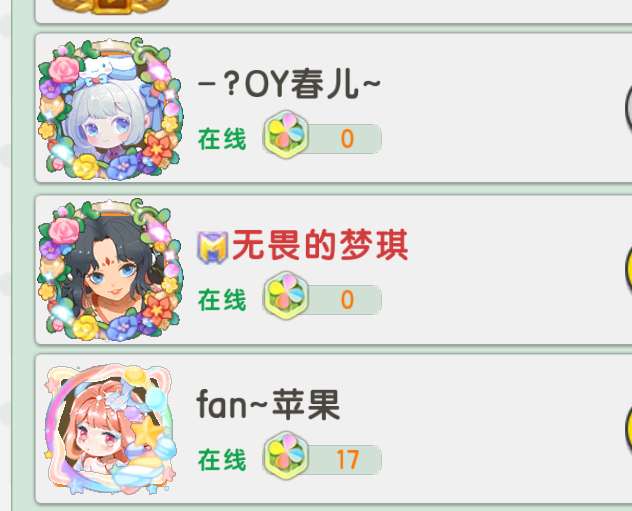Click the flower icon in fan~苹果 row
This screenshot has width=632, height=511.
click(286, 456)
